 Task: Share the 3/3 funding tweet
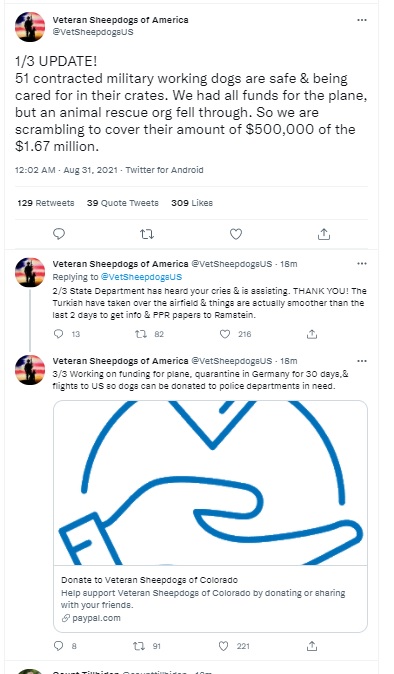click(x=312, y=646)
